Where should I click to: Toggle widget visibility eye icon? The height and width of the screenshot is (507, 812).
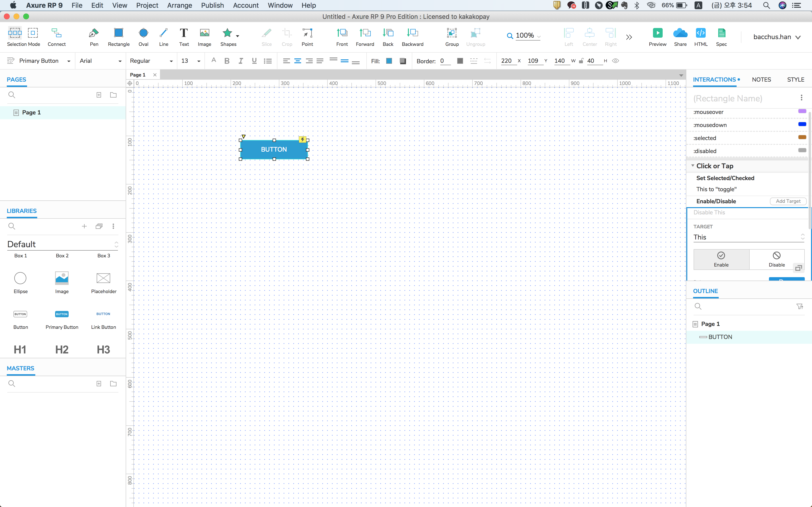tap(615, 61)
